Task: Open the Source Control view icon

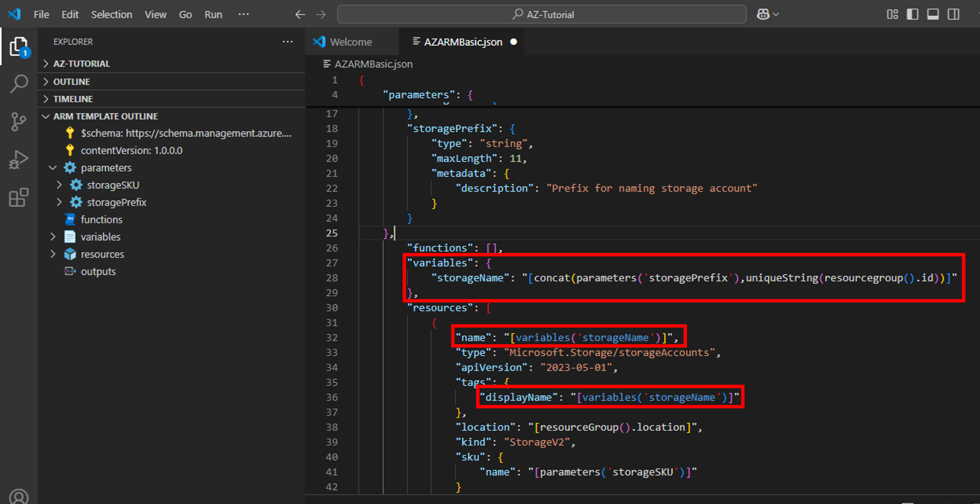Action: 19,122
